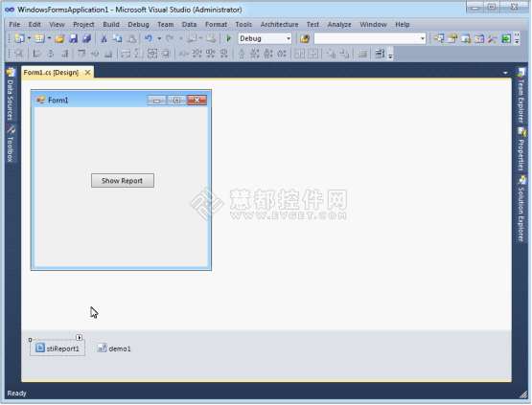Click the Copy toolbar icon

tap(117, 38)
